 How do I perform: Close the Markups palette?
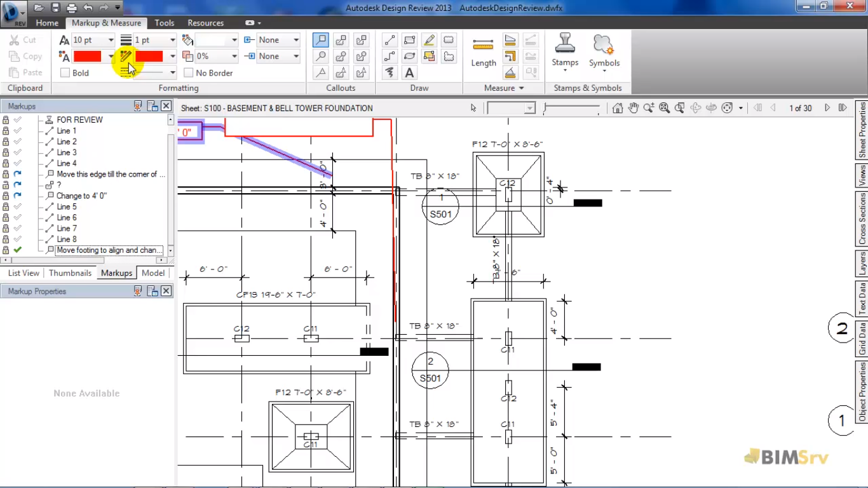pos(166,106)
